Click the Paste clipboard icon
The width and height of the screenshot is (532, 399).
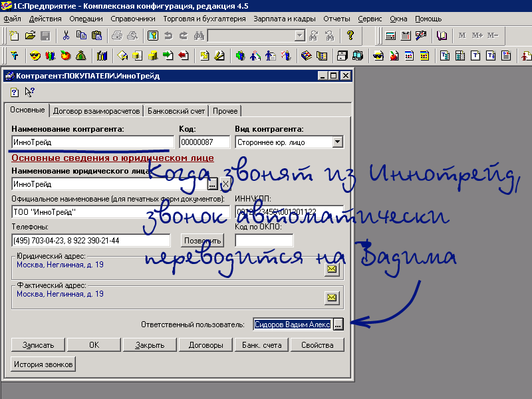click(96, 35)
